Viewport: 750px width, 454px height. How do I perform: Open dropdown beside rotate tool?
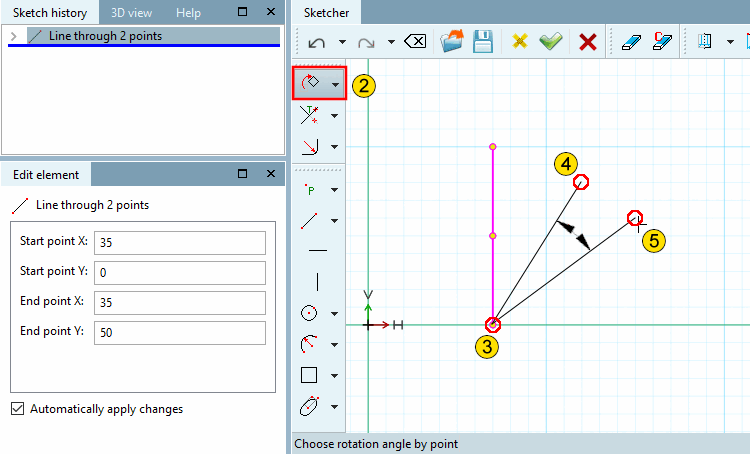click(335, 85)
